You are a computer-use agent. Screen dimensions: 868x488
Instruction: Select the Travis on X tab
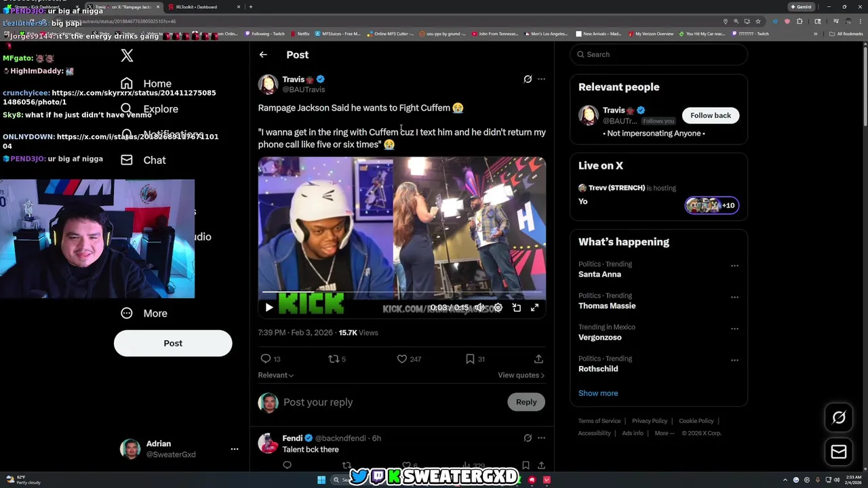(x=123, y=7)
